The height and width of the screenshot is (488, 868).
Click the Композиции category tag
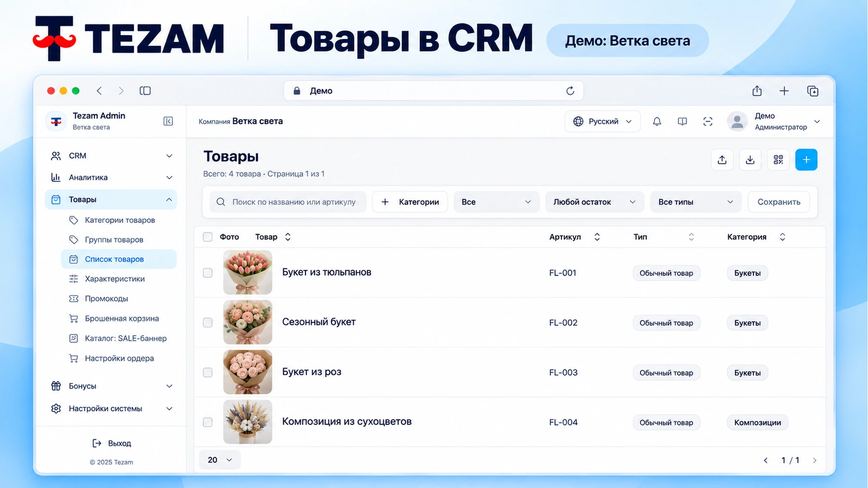tap(757, 422)
